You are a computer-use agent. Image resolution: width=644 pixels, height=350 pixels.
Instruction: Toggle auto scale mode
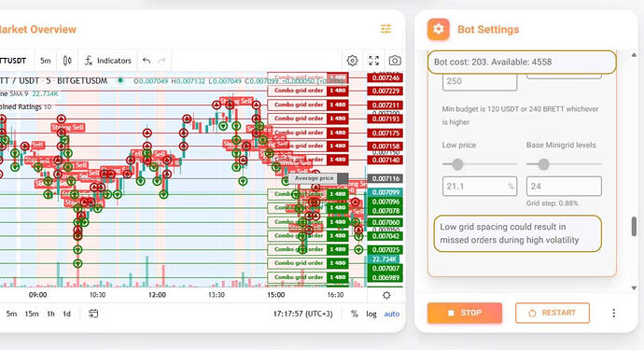[392, 314]
